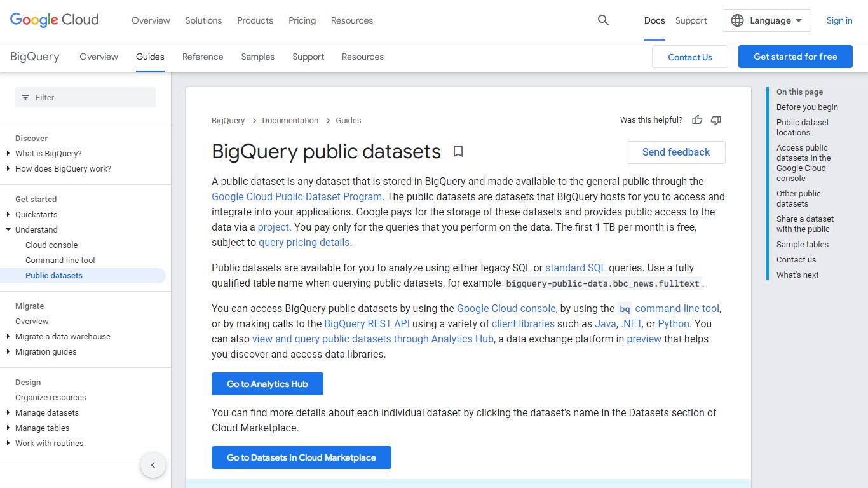The height and width of the screenshot is (488, 868).
Task: Expand How does BigQuery work? item
Action: click(x=8, y=168)
